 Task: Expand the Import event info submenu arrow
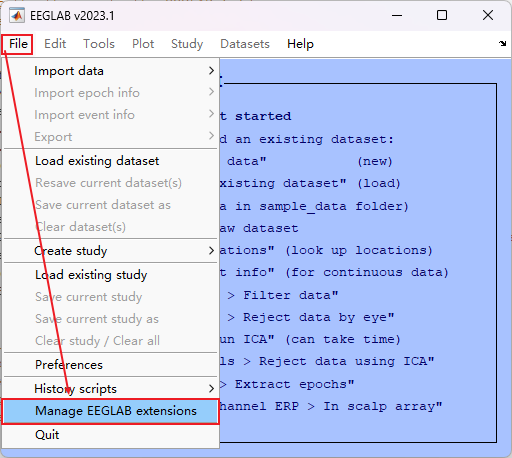(x=211, y=114)
